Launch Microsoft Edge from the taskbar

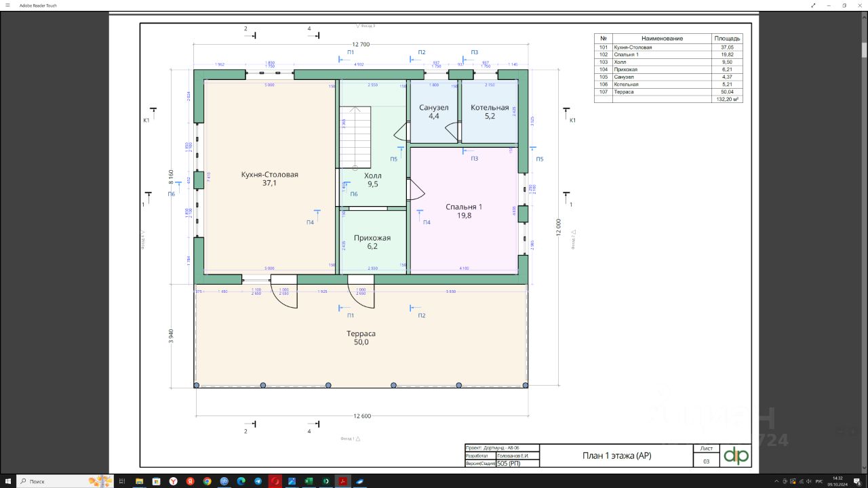(241, 481)
